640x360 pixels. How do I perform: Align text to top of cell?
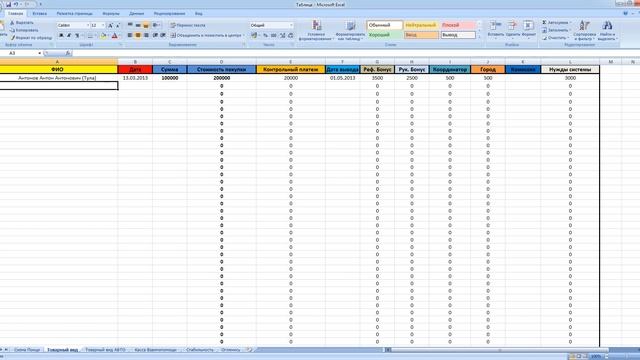point(130,25)
